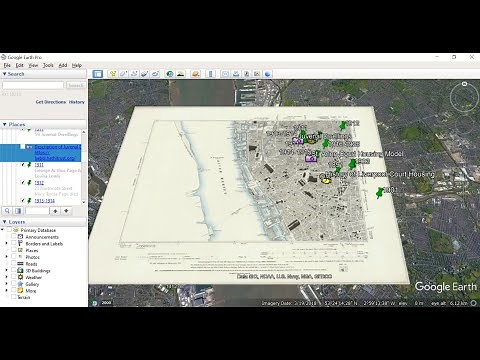The image size is (480, 360).
Task: Collapse the Layers panel triangle
Action: [5, 222]
